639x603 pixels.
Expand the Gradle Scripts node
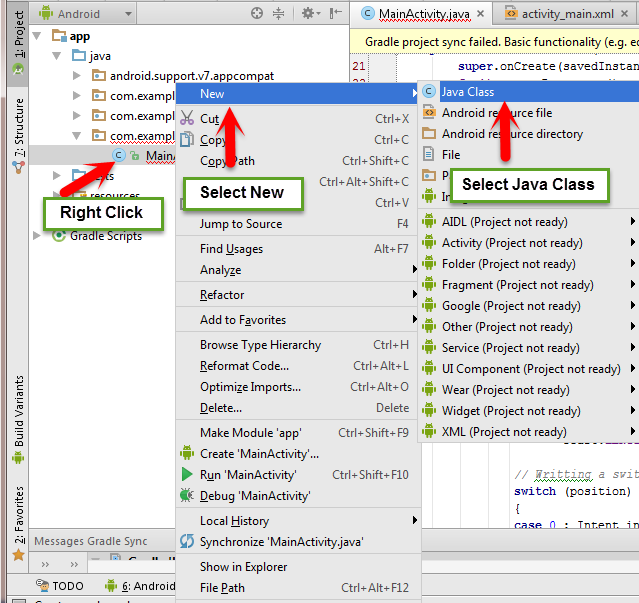(37, 235)
